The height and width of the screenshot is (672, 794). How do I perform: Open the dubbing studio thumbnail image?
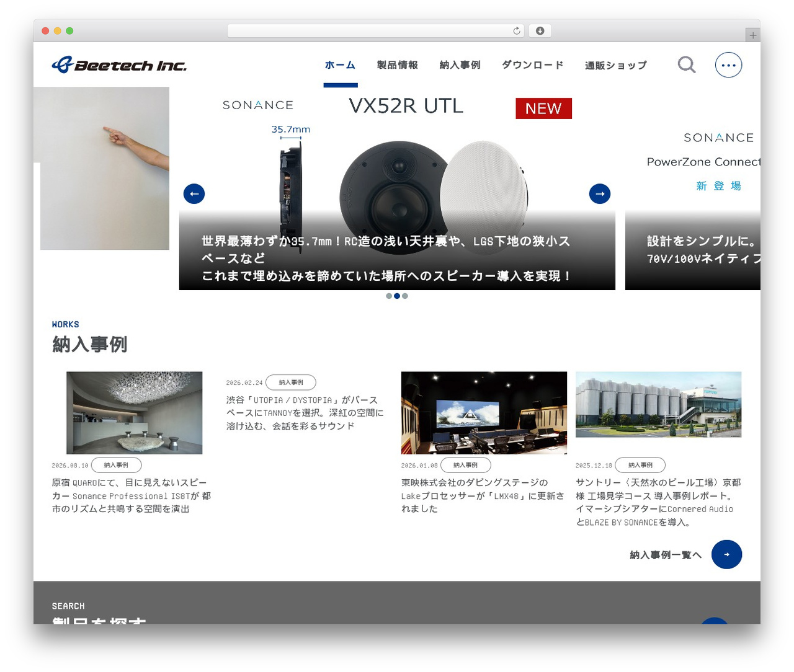[x=484, y=413]
